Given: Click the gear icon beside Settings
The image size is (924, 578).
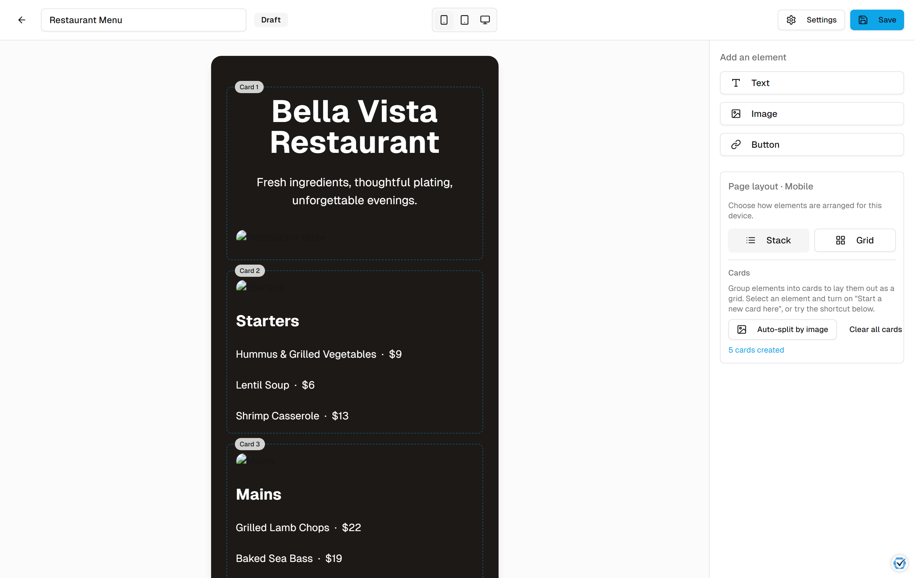Looking at the screenshot, I should (x=791, y=20).
